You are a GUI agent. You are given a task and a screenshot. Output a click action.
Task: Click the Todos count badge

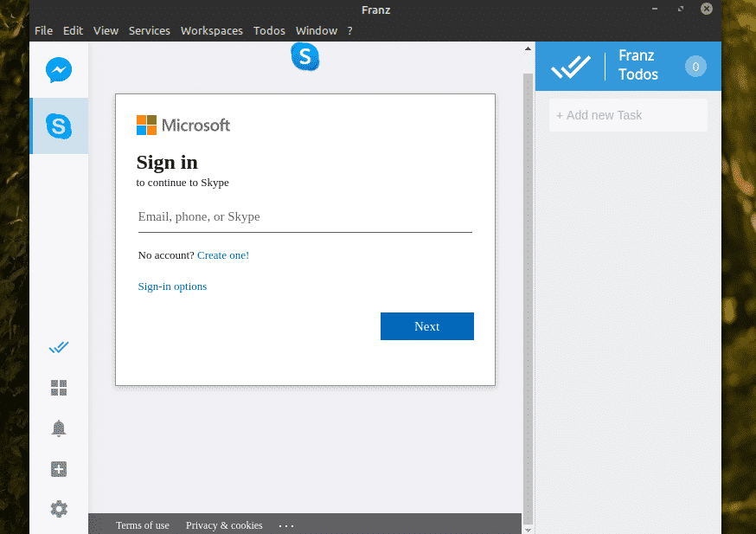(695, 67)
